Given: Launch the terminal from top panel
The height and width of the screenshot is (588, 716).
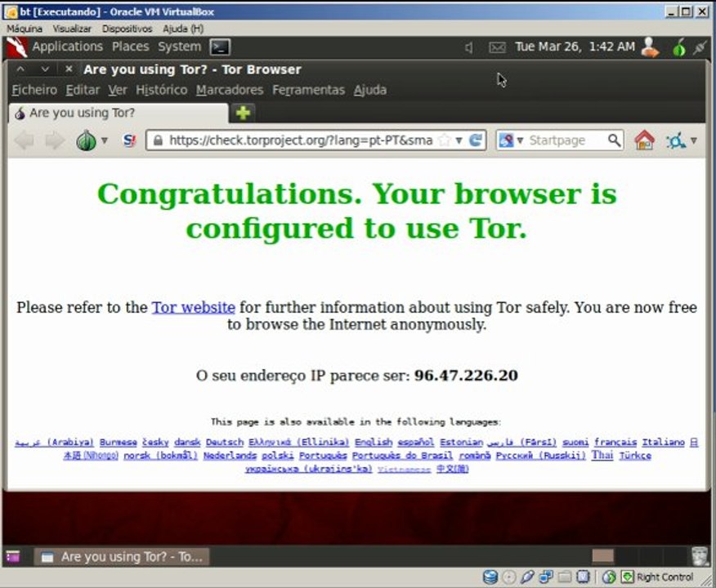Looking at the screenshot, I should [220, 47].
